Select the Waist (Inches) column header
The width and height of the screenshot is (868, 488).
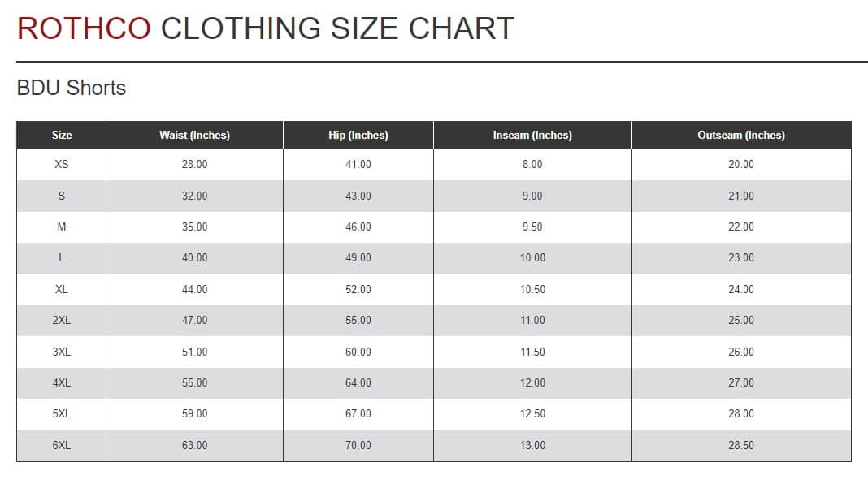pyautogui.click(x=194, y=136)
